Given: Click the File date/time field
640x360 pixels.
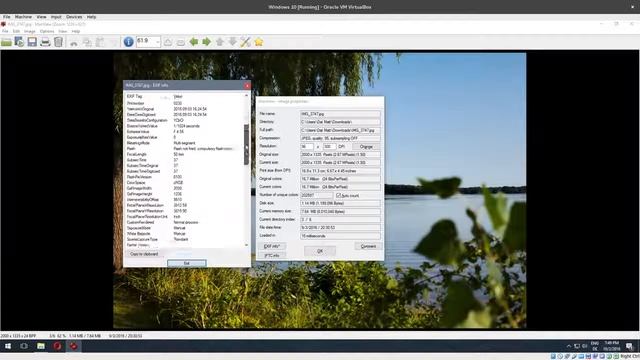Looking at the screenshot, I should point(340,228).
